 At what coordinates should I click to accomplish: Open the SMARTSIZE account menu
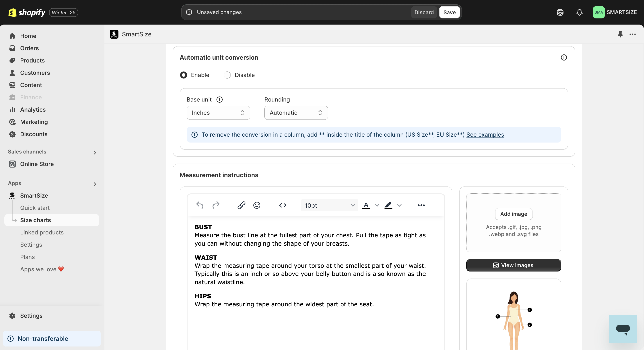615,12
